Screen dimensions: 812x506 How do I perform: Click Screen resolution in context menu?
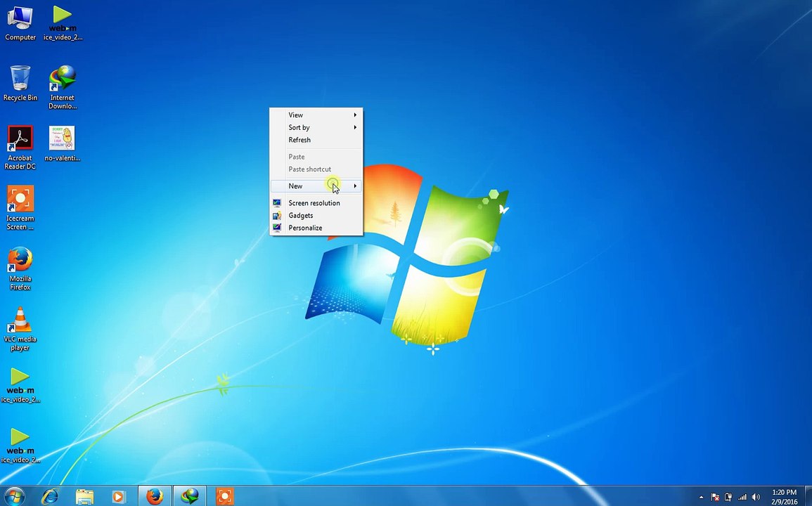314,203
